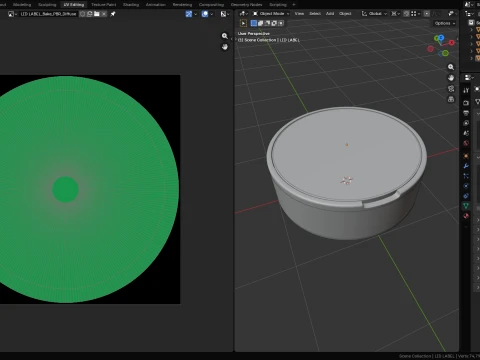The width and height of the screenshot is (480, 360).
Task: Select the box select tool icon
Action: point(243,23)
